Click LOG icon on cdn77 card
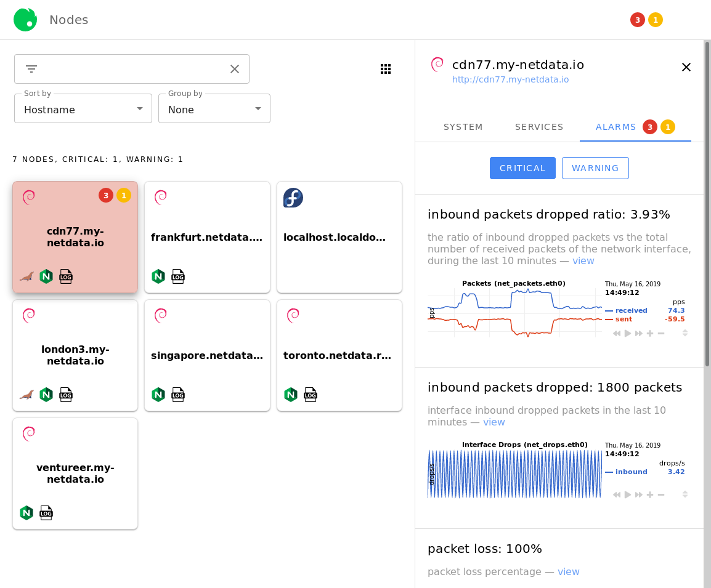The image size is (711, 588). click(x=66, y=276)
